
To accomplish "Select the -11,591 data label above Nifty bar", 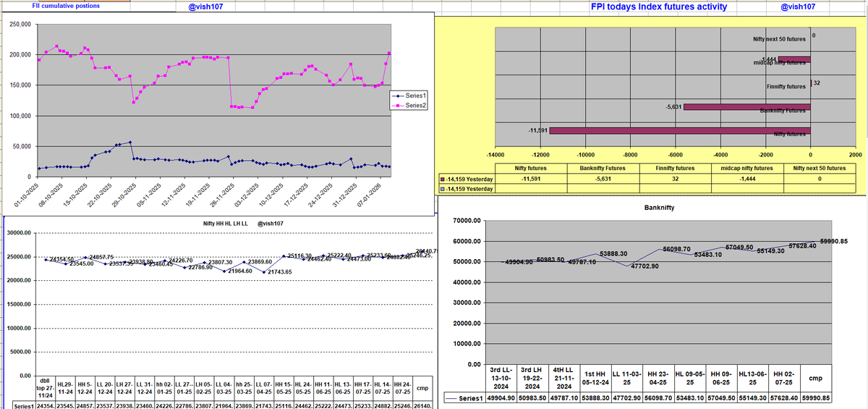I will [540, 130].
